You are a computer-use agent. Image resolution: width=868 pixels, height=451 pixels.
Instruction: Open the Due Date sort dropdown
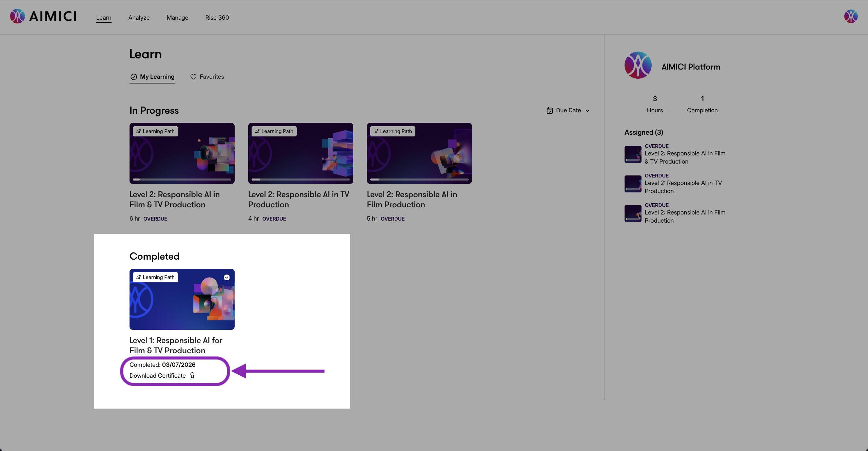click(568, 110)
